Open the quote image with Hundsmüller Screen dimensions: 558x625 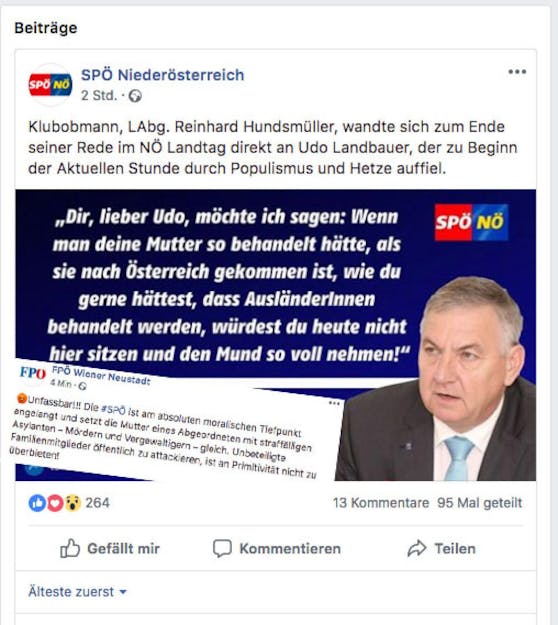(x=275, y=335)
